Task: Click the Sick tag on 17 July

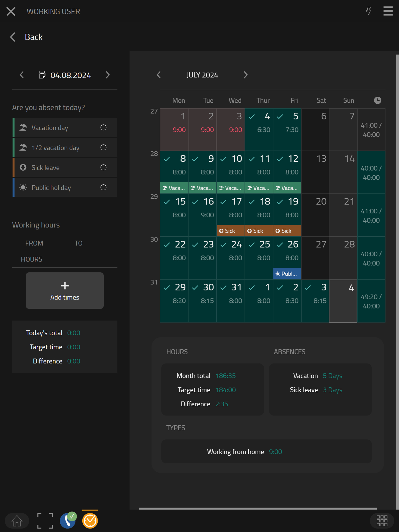Action: point(230,231)
